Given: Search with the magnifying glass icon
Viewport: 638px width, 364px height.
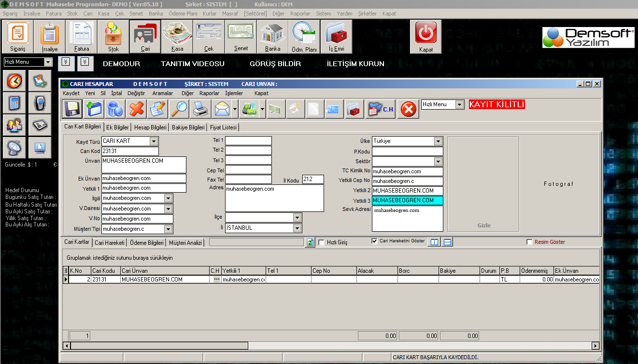Looking at the screenshot, I should pos(179,109).
